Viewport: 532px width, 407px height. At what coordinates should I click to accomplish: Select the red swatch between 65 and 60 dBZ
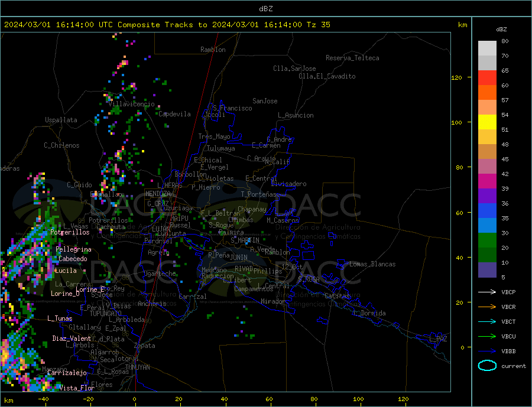point(487,77)
